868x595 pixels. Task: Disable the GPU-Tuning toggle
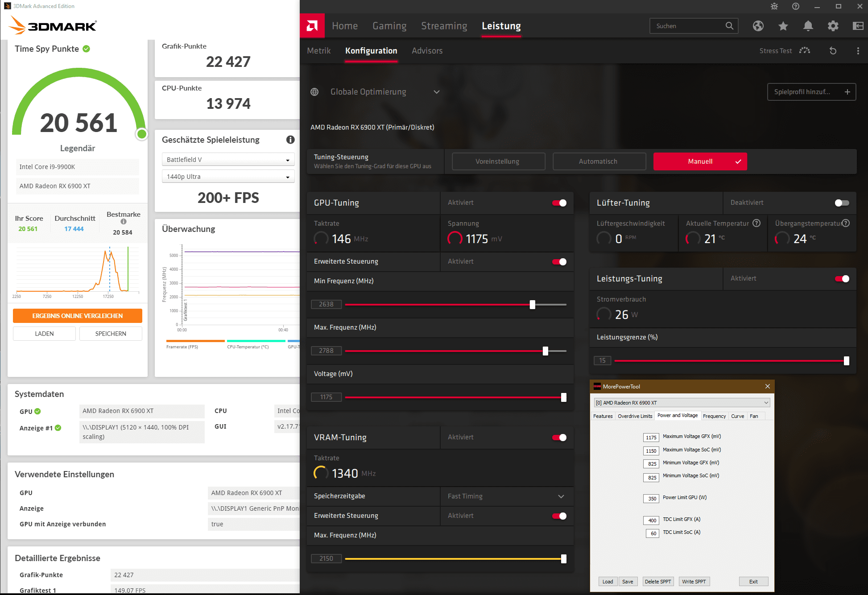(x=559, y=203)
